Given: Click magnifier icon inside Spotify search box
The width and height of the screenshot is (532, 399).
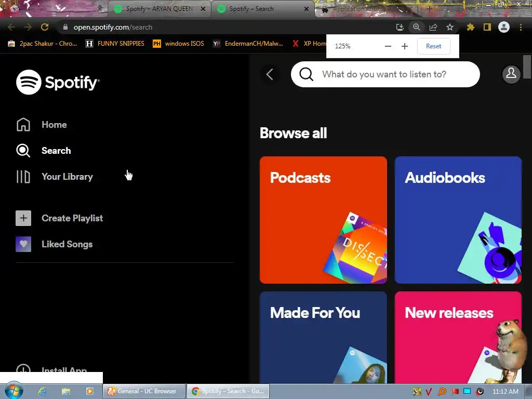Looking at the screenshot, I should 306,74.
